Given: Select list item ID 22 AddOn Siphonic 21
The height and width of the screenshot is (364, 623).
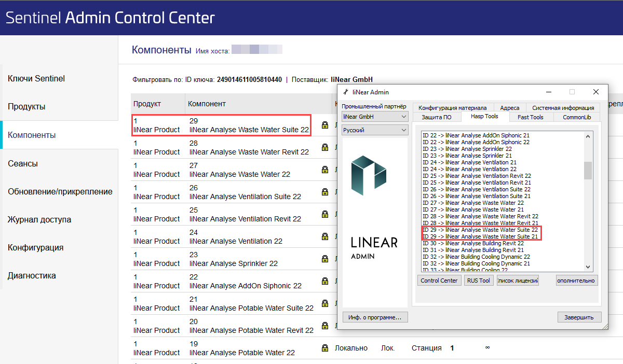Looking at the screenshot, I should pos(476,135).
